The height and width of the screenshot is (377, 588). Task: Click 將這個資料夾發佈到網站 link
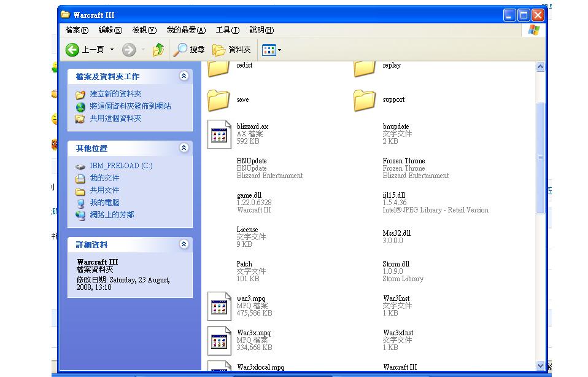point(130,106)
